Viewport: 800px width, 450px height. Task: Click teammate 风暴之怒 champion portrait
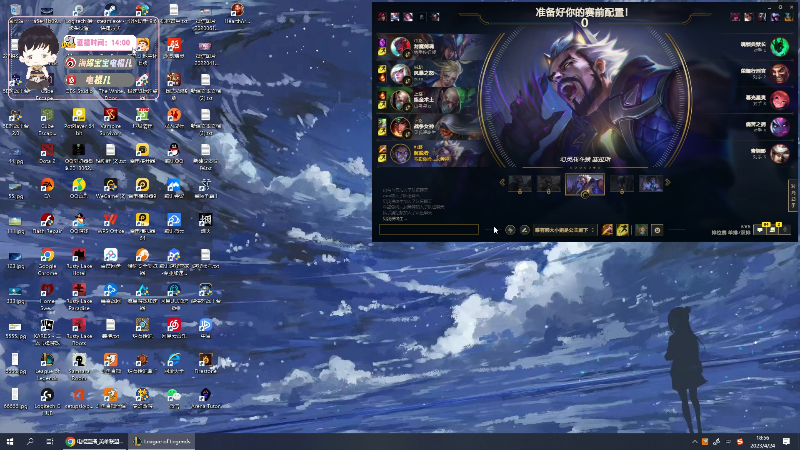tap(400, 73)
